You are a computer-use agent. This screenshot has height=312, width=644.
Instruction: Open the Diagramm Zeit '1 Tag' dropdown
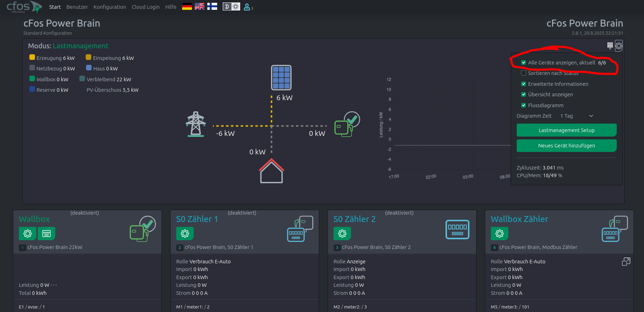click(577, 116)
